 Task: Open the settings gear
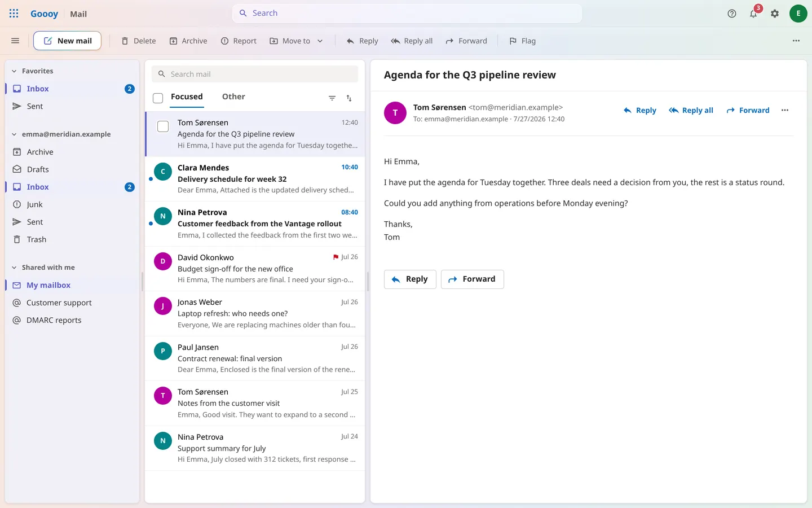click(775, 14)
